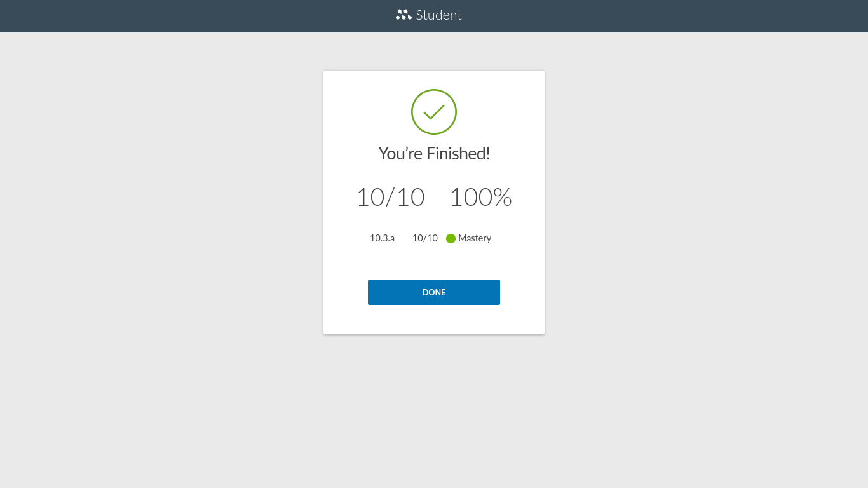Click the 10.3.a standard code
Image resolution: width=868 pixels, height=488 pixels.
[x=382, y=238]
